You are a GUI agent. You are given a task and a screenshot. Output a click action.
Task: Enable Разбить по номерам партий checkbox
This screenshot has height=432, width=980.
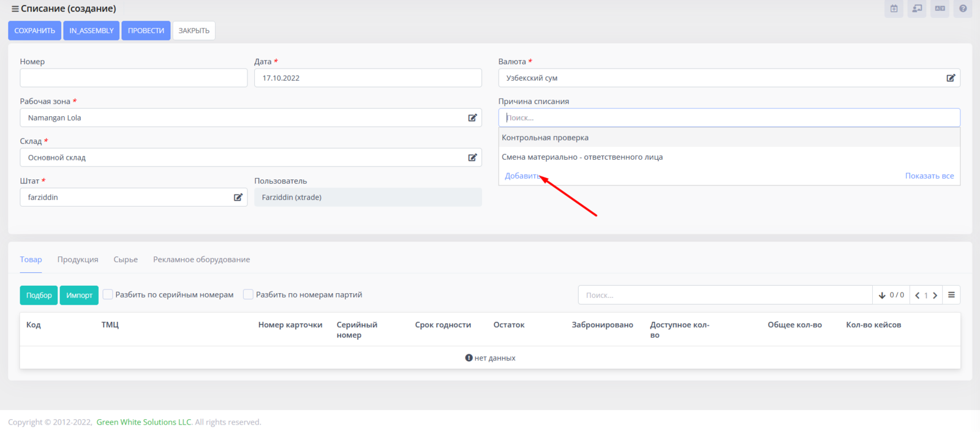tap(248, 294)
